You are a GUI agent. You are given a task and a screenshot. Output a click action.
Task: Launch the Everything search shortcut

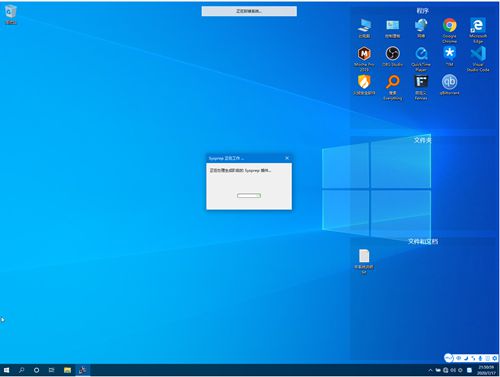coord(392,87)
